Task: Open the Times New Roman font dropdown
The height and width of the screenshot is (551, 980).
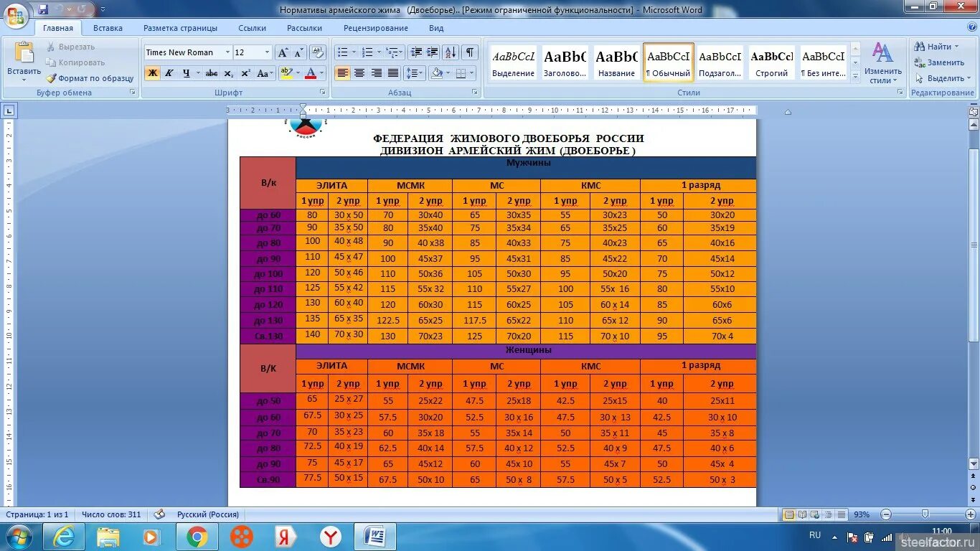Action: pyautogui.click(x=227, y=52)
